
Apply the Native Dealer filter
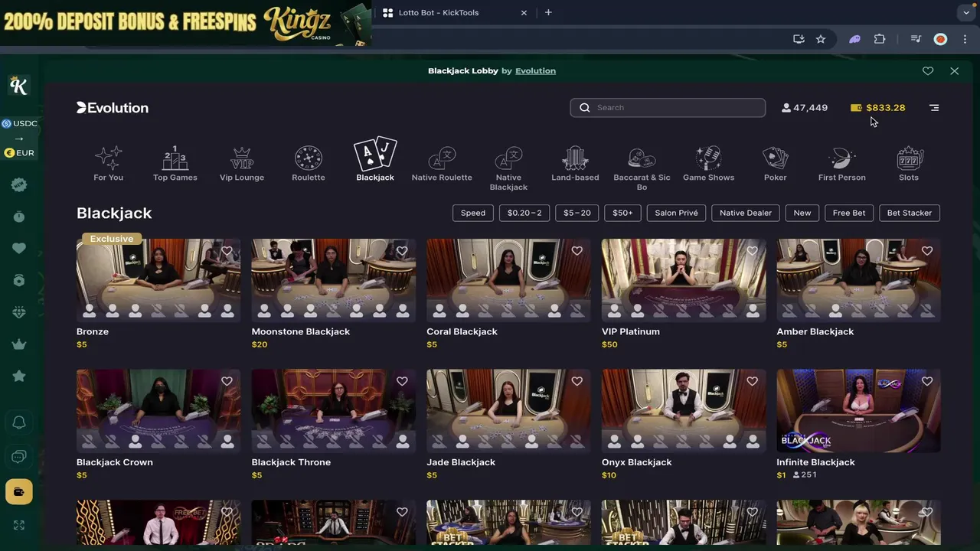[x=746, y=213]
